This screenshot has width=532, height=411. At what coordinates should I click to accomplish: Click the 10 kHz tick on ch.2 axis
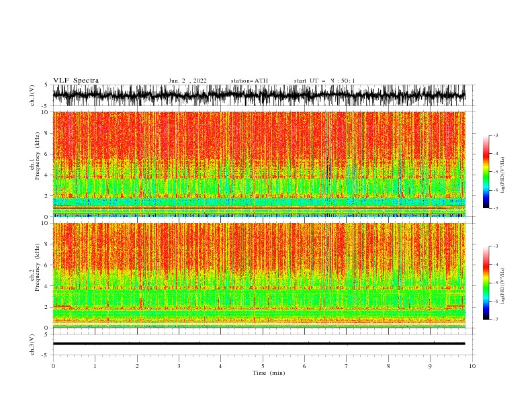tap(45, 223)
